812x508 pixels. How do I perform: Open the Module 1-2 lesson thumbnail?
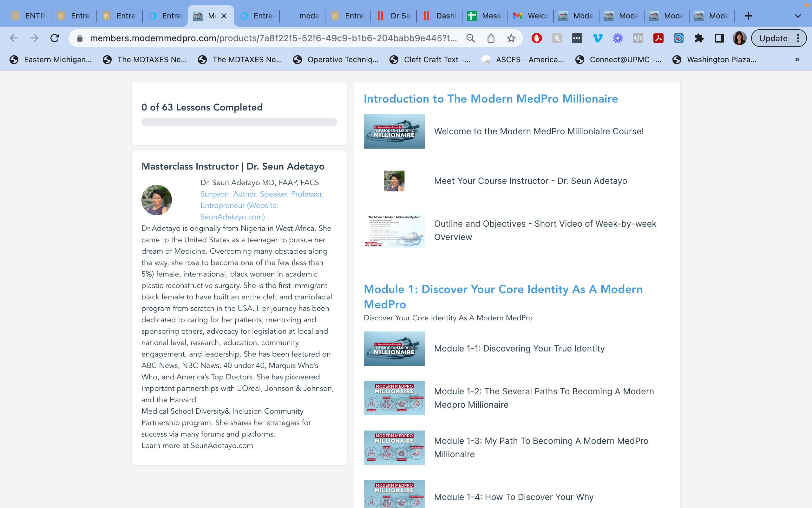tap(394, 398)
